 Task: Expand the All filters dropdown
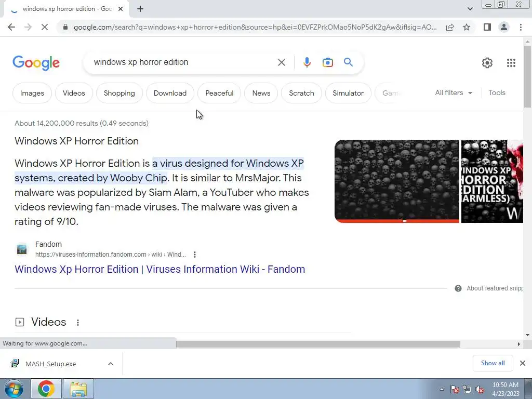tap(454, 92)
